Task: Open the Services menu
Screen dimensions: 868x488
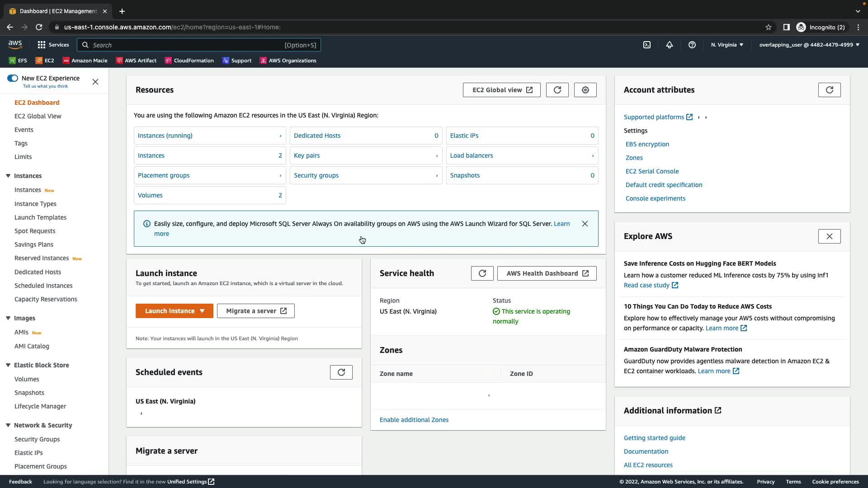Action: click(x=53, y=45)
